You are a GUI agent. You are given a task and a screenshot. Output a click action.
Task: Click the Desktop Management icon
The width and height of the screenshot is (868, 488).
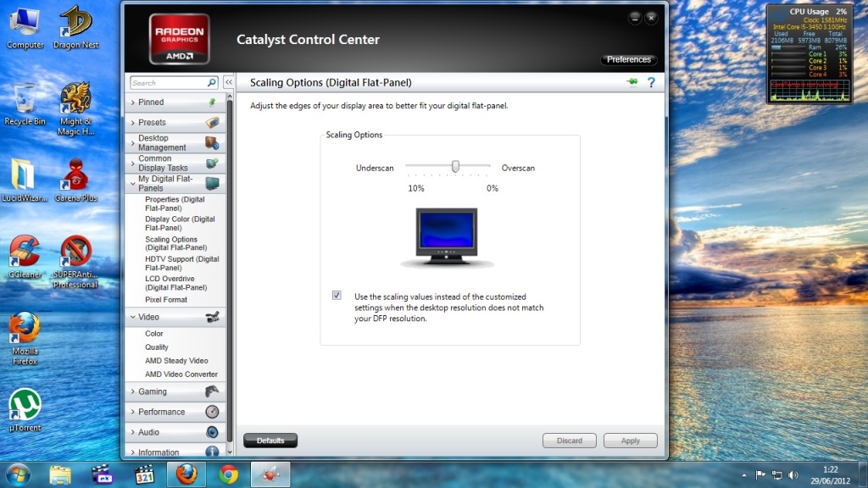212,142
